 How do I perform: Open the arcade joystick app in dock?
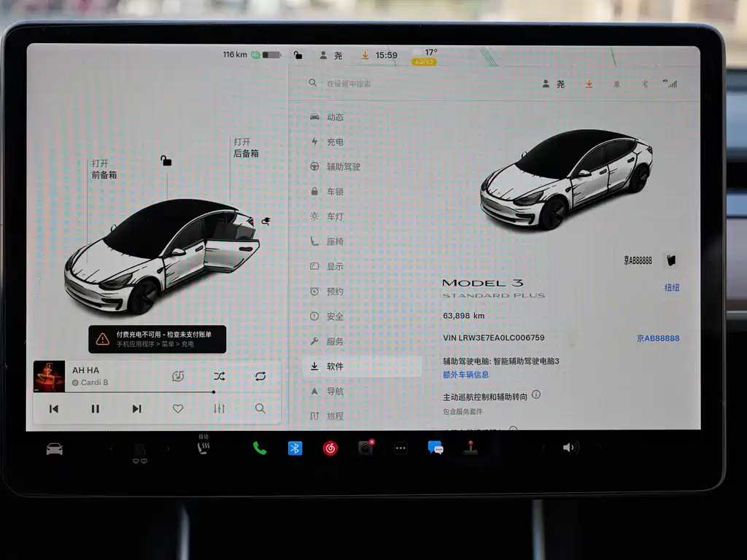pyautogui.click(x=471, y=448)
